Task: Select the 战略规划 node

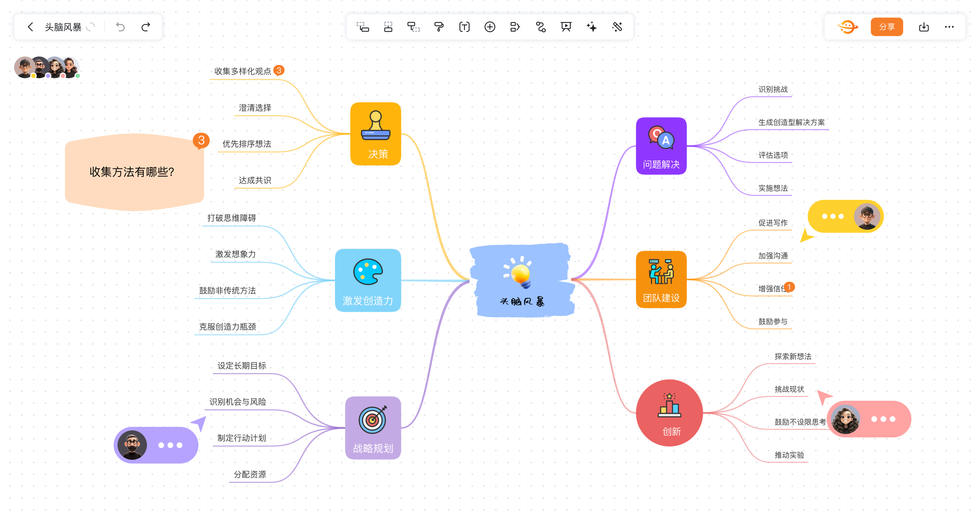Action: (x=373, y=428)
